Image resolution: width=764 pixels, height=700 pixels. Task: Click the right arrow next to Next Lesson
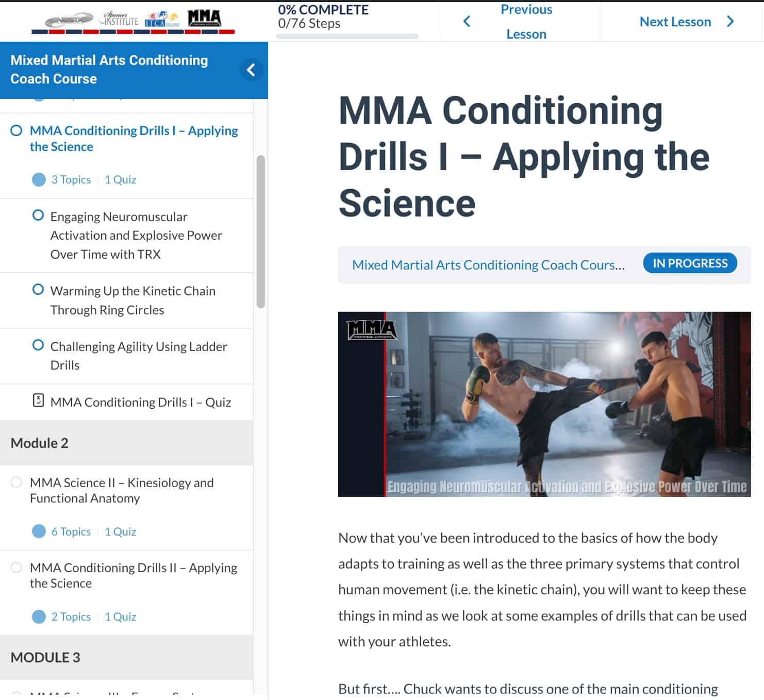pos(730,21)
